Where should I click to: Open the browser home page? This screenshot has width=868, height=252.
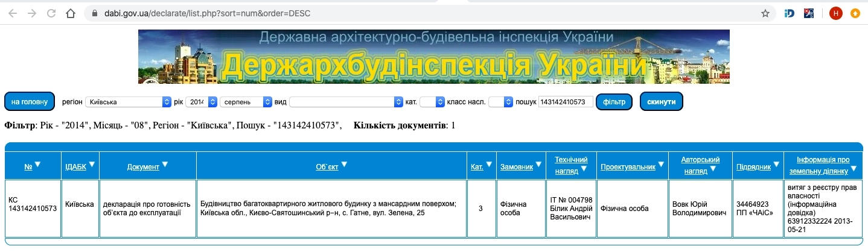pyautogui.click(x=71, y=13)
